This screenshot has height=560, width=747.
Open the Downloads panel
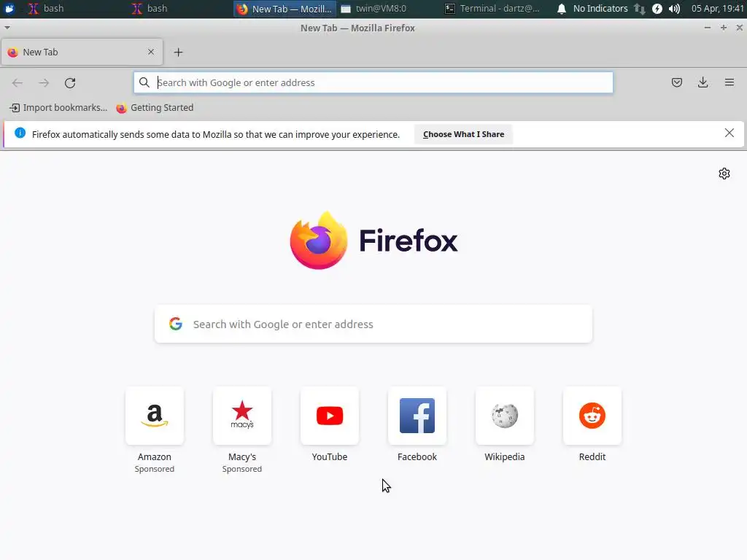coord(703,82)
